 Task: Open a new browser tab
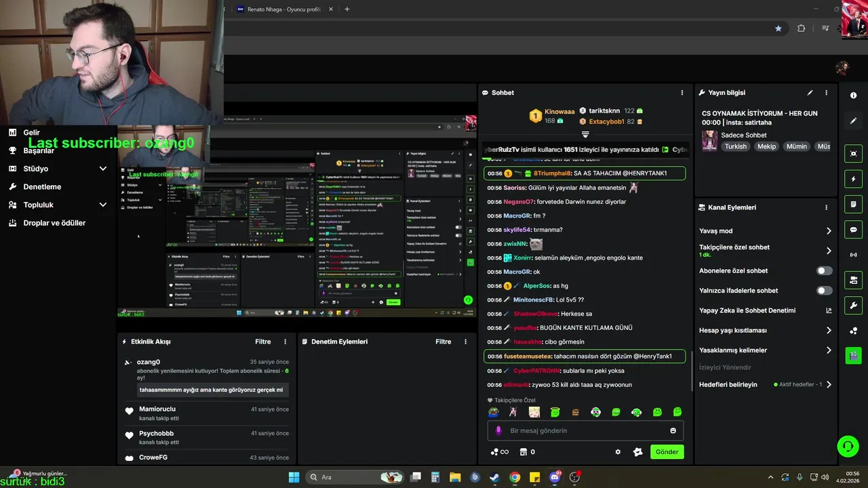[x=347, y=9]
